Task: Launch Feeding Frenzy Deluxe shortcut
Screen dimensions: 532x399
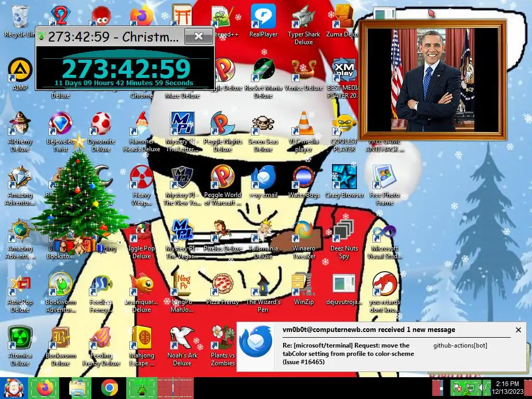Action: tap(101, 347)
